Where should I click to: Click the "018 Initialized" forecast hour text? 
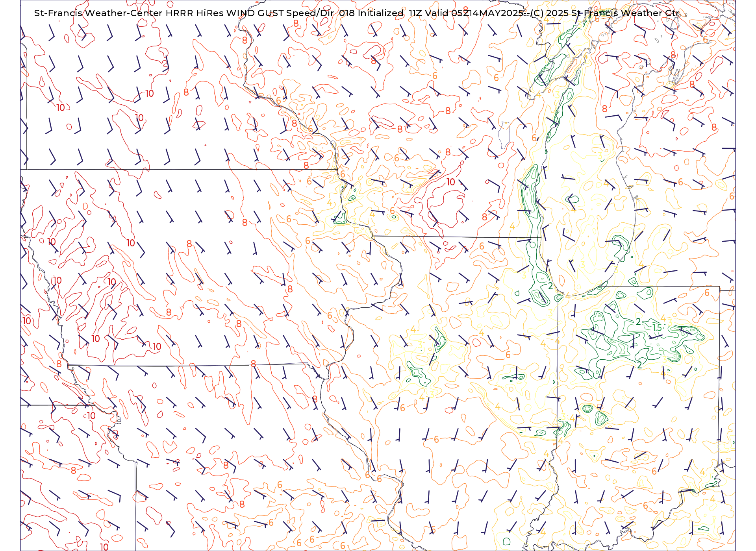[x=371, y=13]
